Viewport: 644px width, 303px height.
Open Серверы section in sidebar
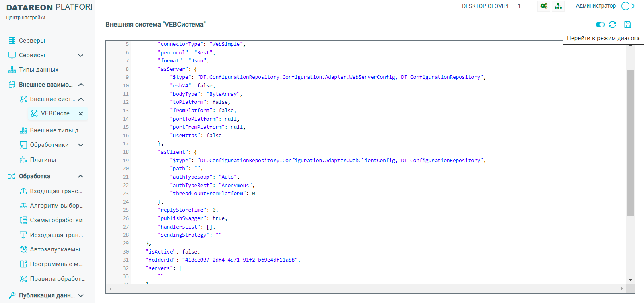(x=32, y=41)
